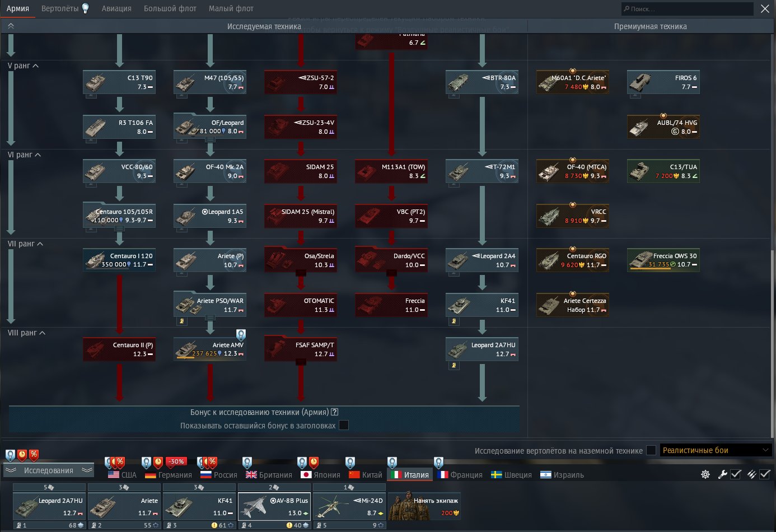
Task: Select the M113A1 (TOW) vehicle
Action: (x=391, y=171)
